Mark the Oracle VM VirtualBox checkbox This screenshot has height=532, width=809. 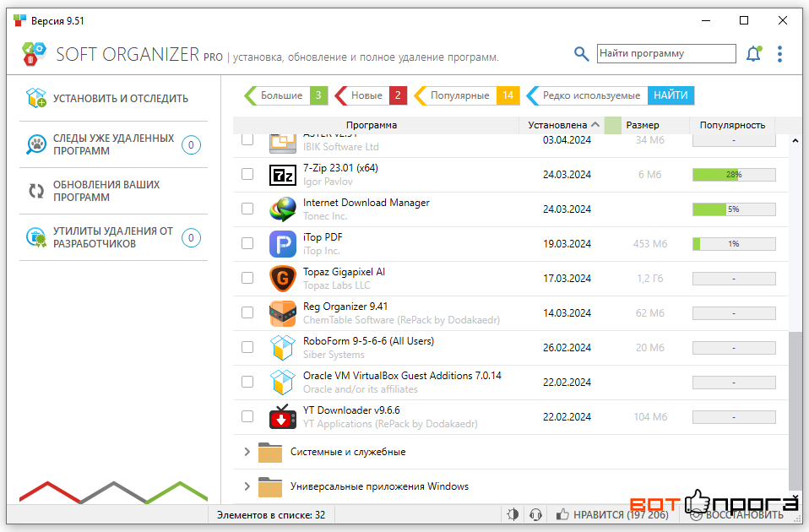pos(247,382)
